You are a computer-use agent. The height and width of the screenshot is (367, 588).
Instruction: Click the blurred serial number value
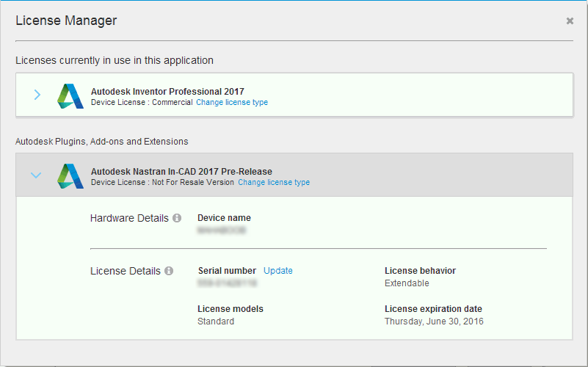pyautogui.click(x=227, y=283)
